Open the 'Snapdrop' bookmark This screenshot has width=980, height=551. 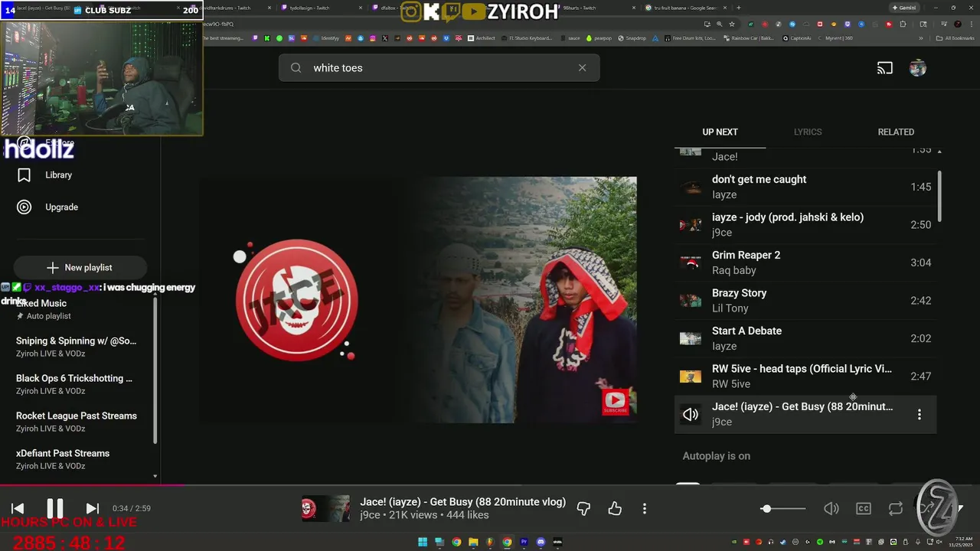[x=632, y=37]
